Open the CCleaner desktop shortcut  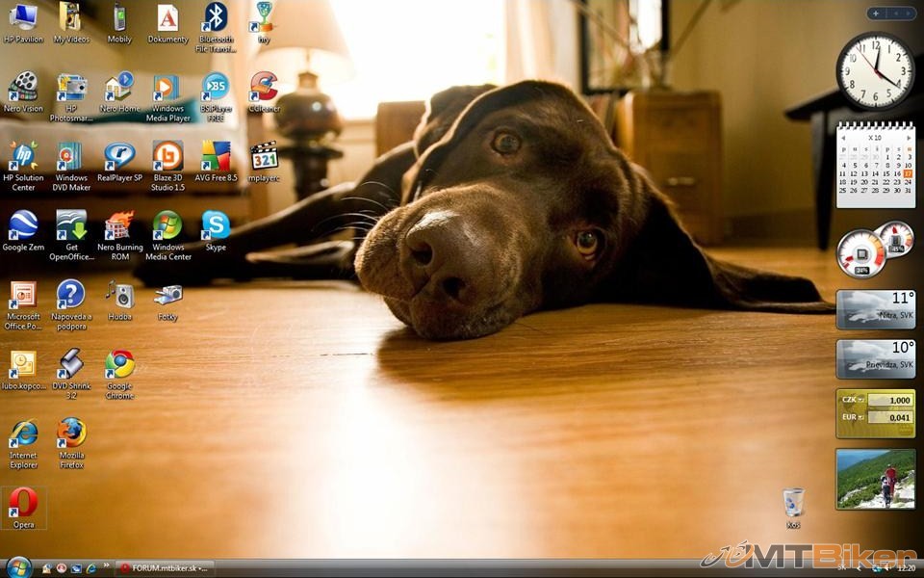263,89
